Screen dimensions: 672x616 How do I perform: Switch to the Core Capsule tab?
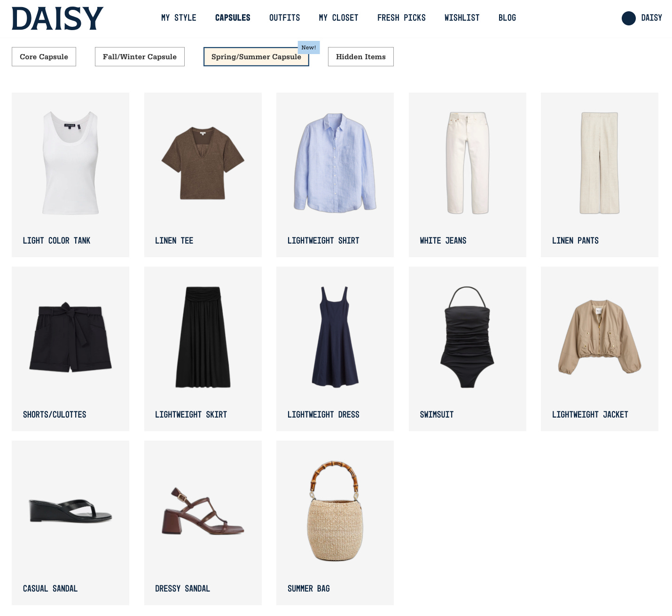[x=44, y=56]
